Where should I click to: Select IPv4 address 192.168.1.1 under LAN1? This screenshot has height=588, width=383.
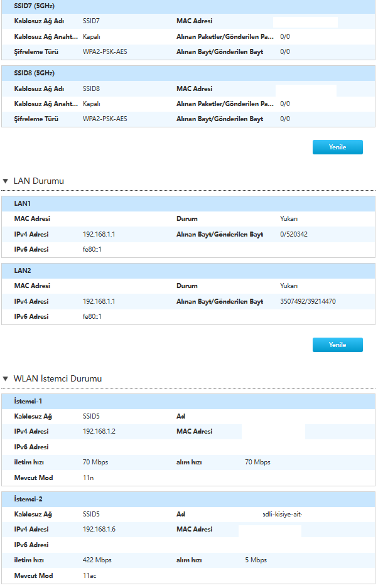[99, 234]
